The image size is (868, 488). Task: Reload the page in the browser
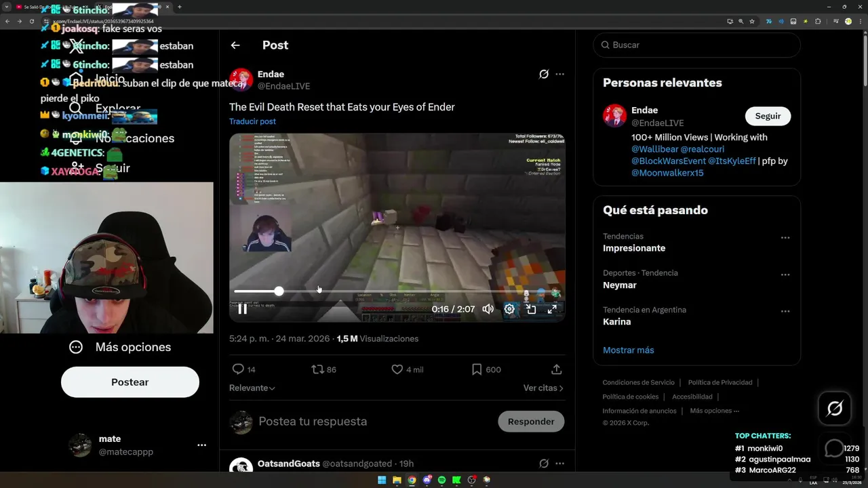[31, 21]
